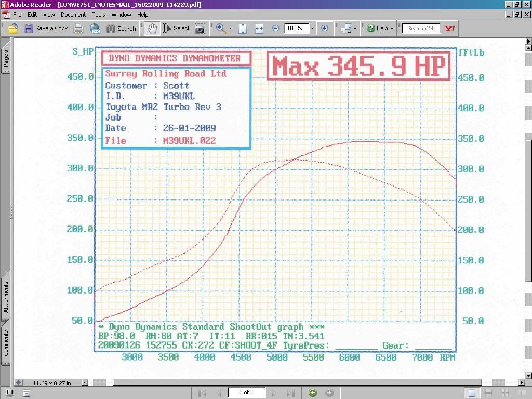532x399 pixels.
Task: Click the Open file folder icon
Action: pos(13,29)
